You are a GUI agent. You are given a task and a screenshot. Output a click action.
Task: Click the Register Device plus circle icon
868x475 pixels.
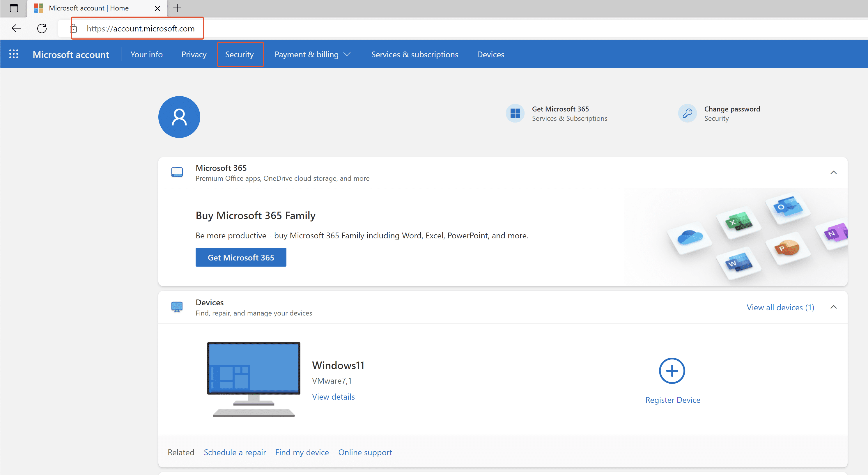pos(672,371)
